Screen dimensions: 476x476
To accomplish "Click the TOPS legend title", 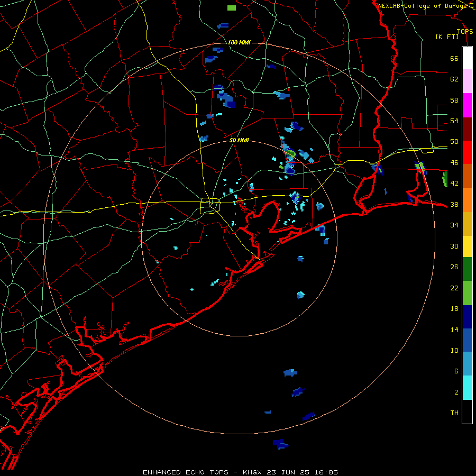I will (x=465, y=32).
